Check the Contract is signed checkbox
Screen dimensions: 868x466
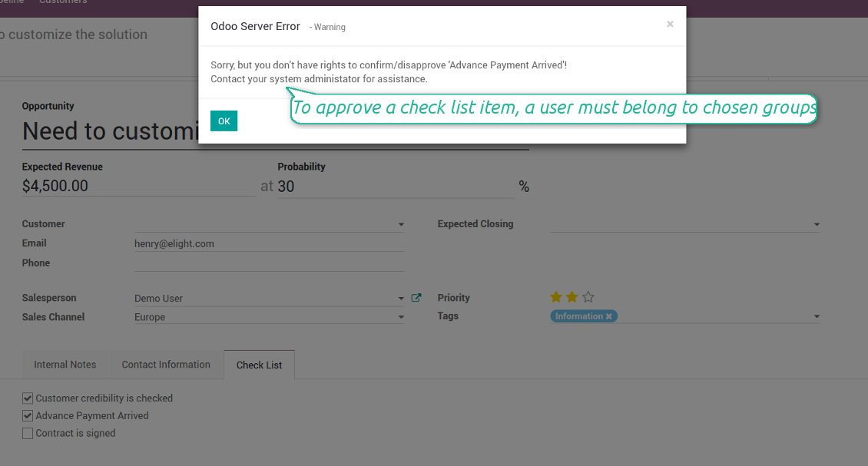[x=28, y=434]
